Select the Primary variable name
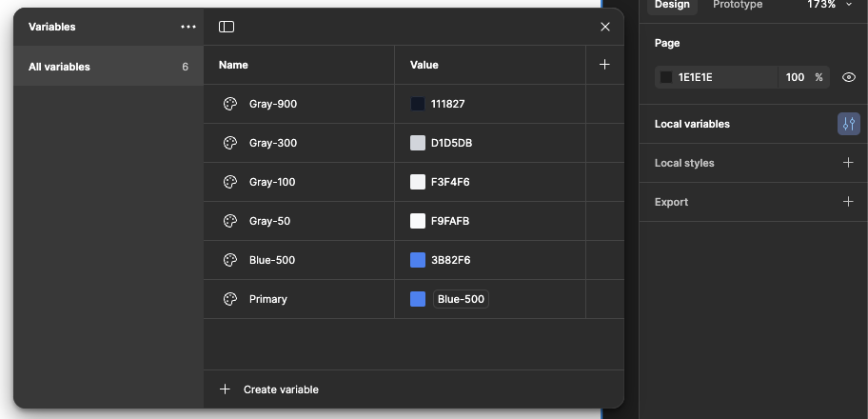This screenshot has width=868, height=419. coord(268,299)
